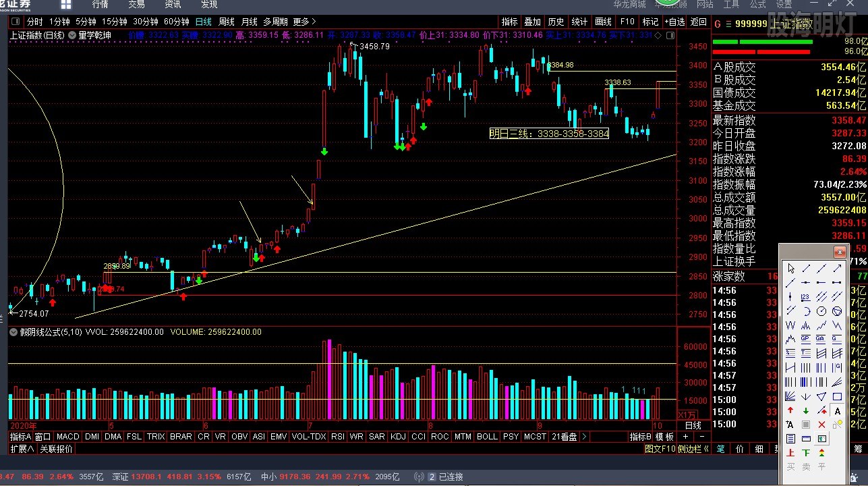Switch to RSI indicator tab
The height and width of the screenshot is (486, 868).
point(338,437)
